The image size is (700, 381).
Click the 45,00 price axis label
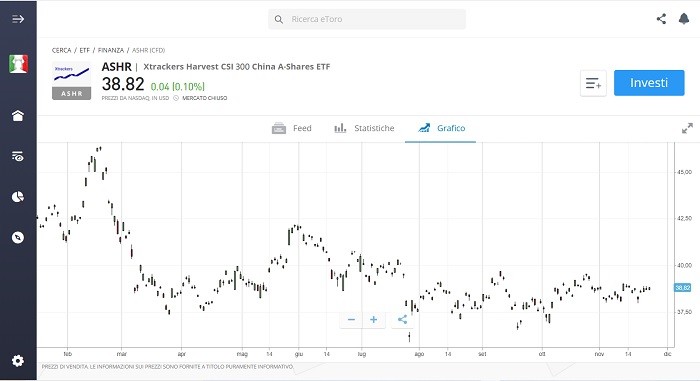[x=685, y=172]
